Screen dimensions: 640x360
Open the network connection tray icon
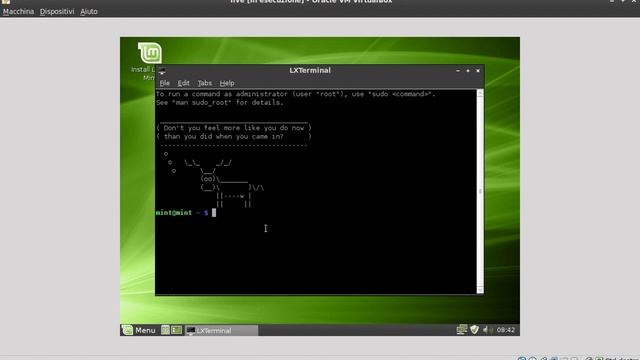(462, 329)
